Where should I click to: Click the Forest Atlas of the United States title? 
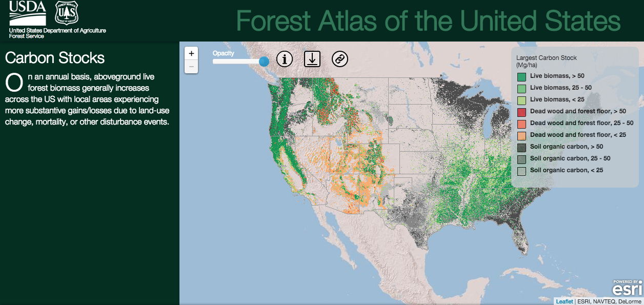click(x=428, y=21)
